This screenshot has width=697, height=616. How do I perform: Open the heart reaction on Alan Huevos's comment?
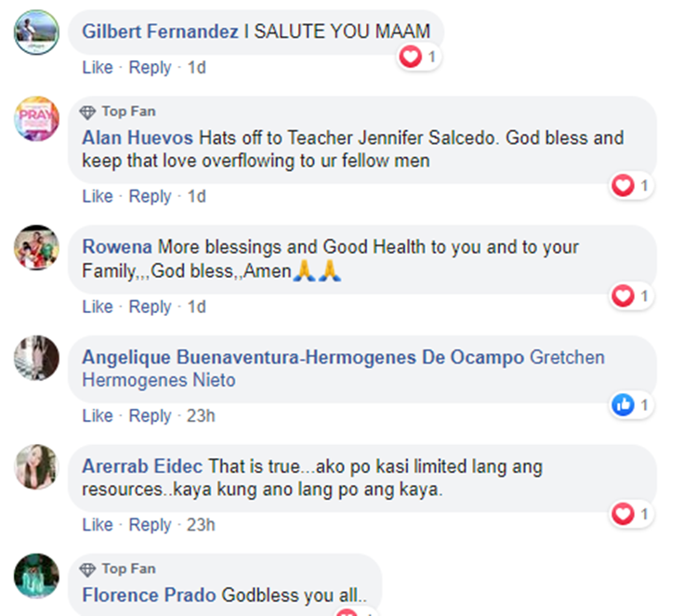(x=623, y=185)
